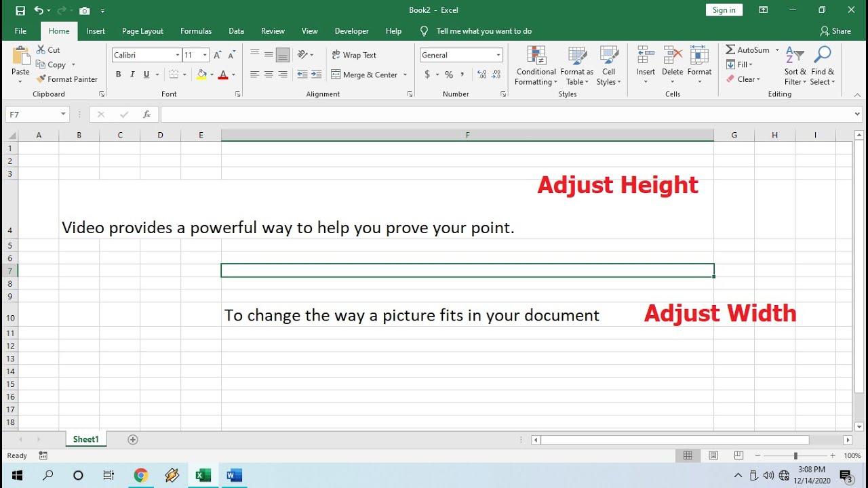Add a new sheet with plus icon
The height and width of the screenshot is (488, 868).
(x=133, y=439)
